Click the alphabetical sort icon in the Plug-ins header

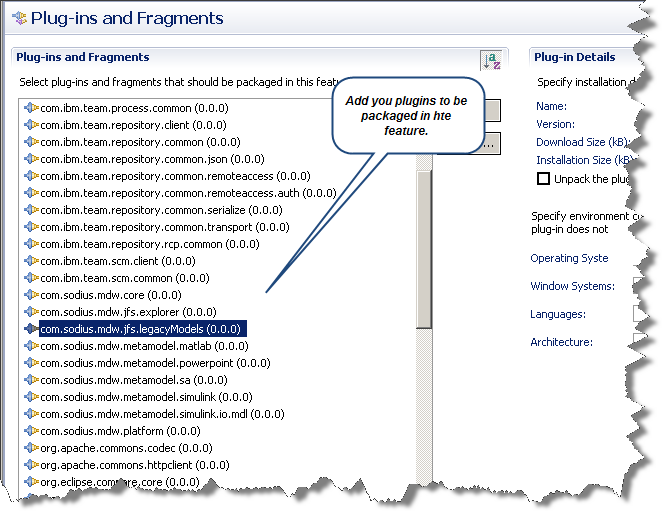(491, 61)
